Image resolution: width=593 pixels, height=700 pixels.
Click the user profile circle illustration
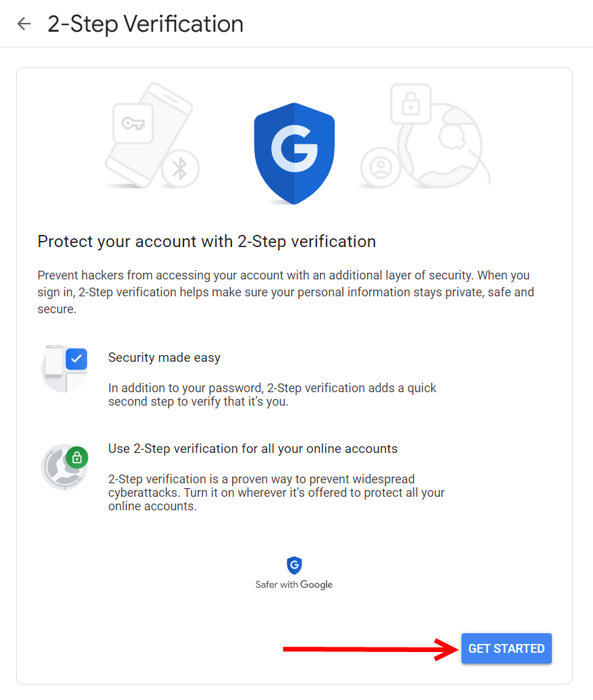[380, 167]
